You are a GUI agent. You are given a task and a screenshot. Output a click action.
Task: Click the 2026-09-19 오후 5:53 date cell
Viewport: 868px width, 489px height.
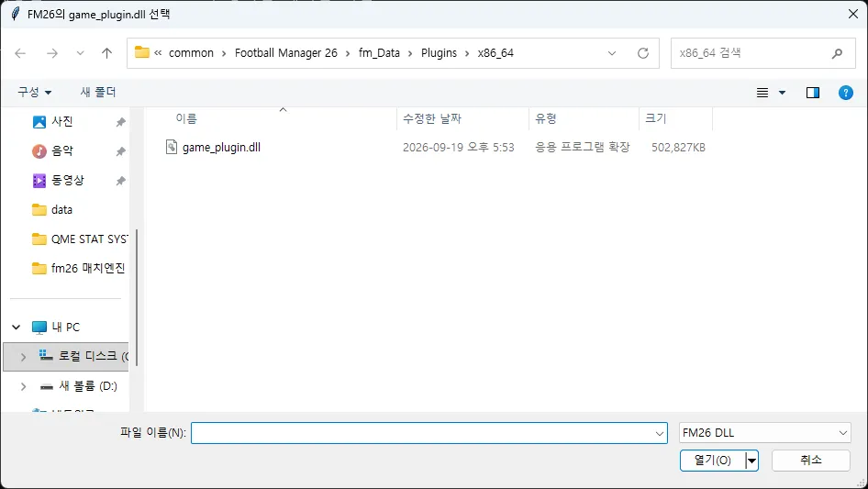pyautogui.click(x=459, y=148)
